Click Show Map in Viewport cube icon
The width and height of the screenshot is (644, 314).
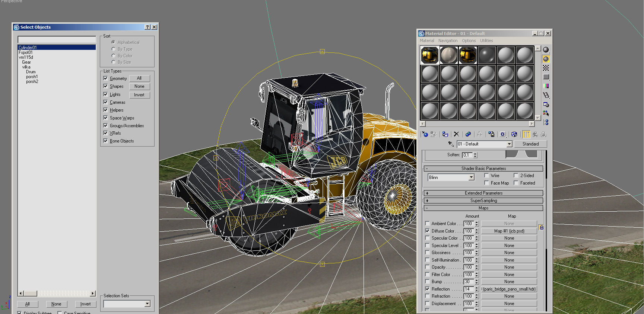pos(514,134)
